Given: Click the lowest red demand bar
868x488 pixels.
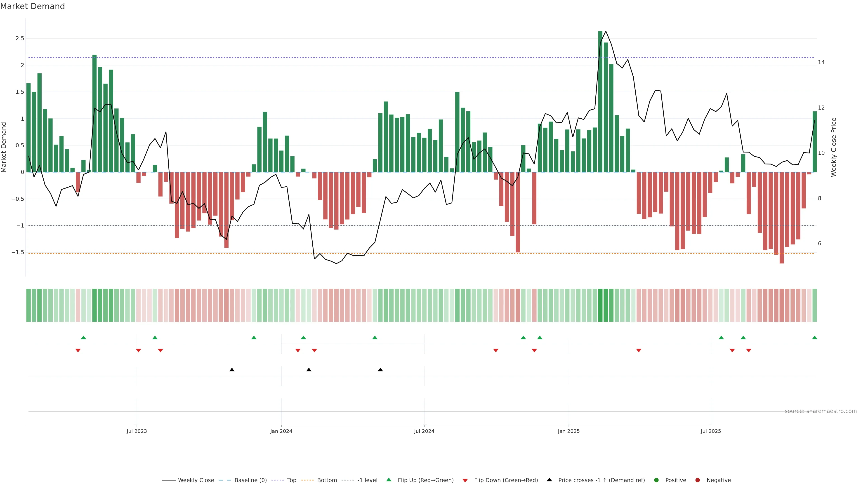Looking at the screenshot, I should pos(781,218).
